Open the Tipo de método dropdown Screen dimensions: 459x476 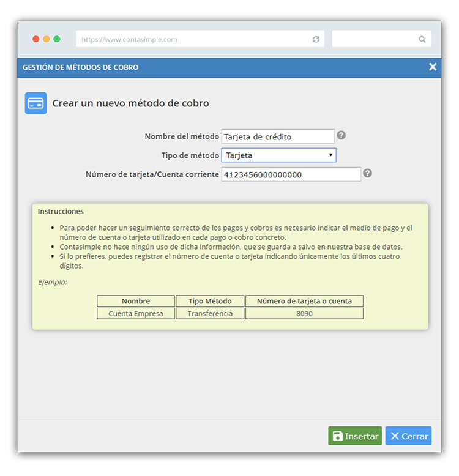pyautogui.click(x=278, y=155)
